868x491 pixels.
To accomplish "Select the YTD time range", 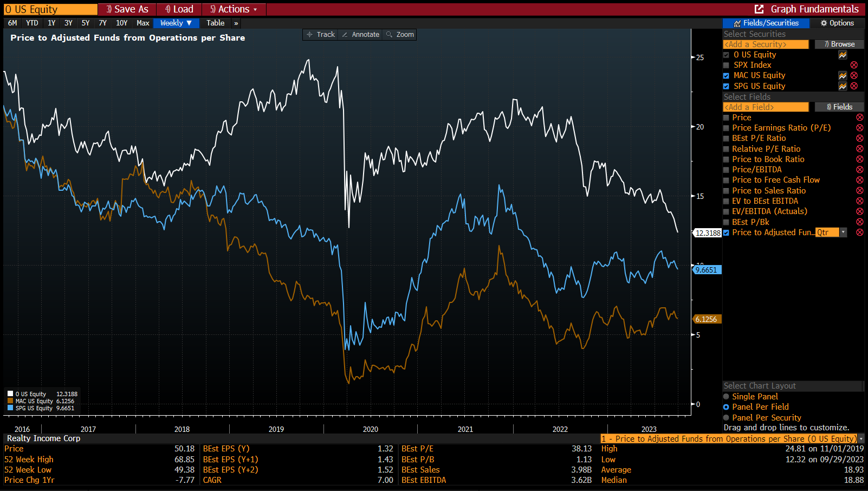I will pos(32,23).
